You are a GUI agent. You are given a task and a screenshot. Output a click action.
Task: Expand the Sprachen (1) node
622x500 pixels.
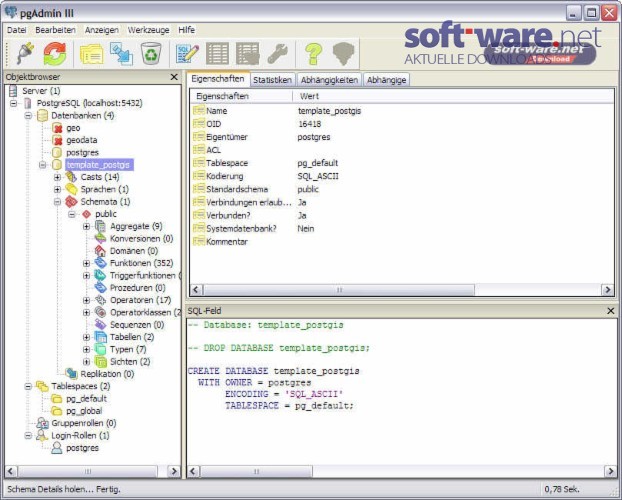pos(58,189)
